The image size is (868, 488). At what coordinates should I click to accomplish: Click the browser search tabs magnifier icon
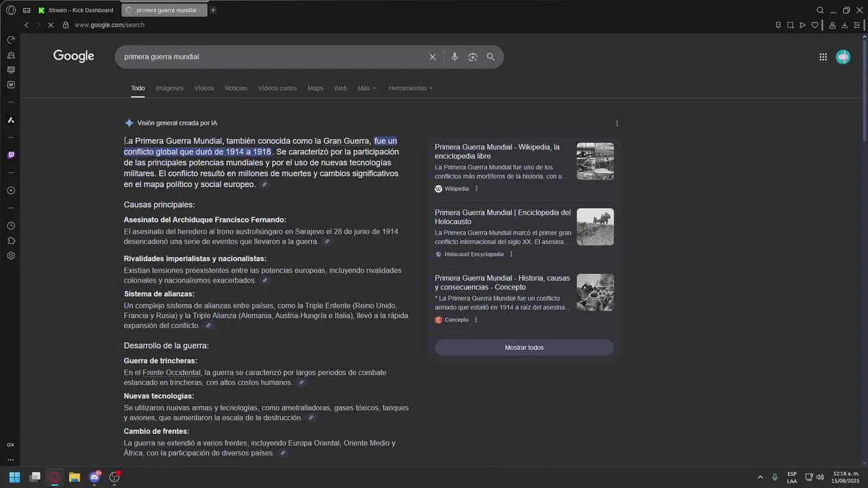tap(820, 10)
